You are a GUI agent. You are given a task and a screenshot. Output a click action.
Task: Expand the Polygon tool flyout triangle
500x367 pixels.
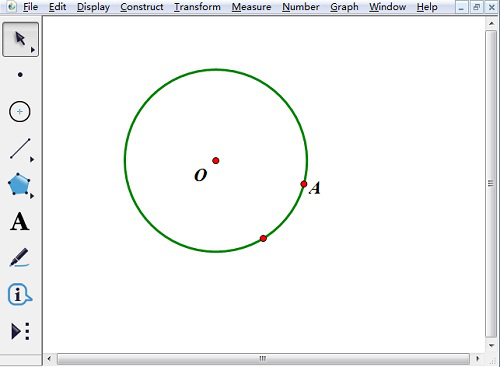[32, 196]
